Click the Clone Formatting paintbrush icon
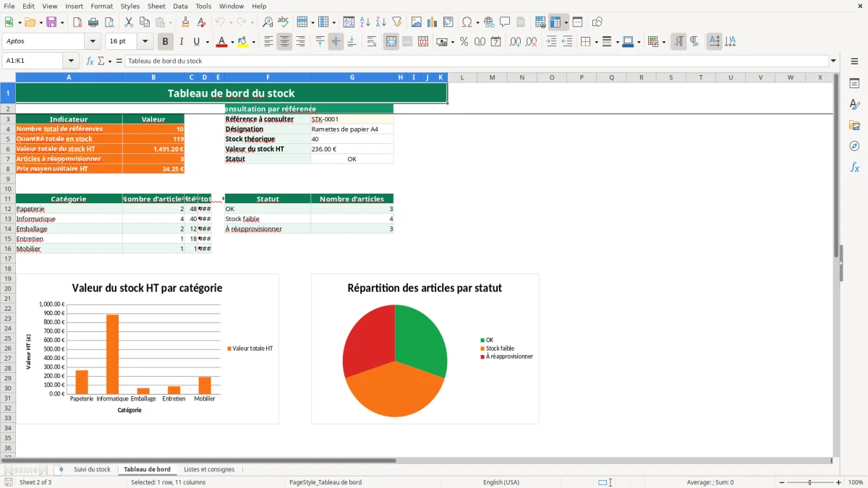868x488 pixels. [x=185, y=22]
